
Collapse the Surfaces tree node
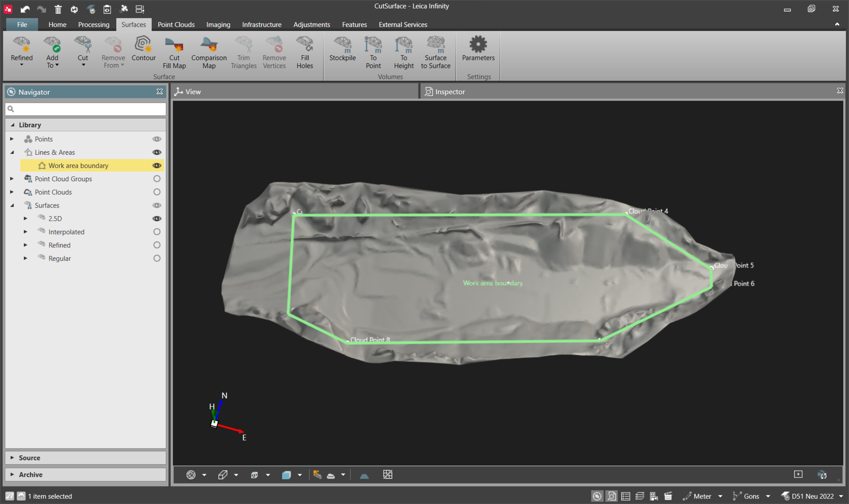12,205
